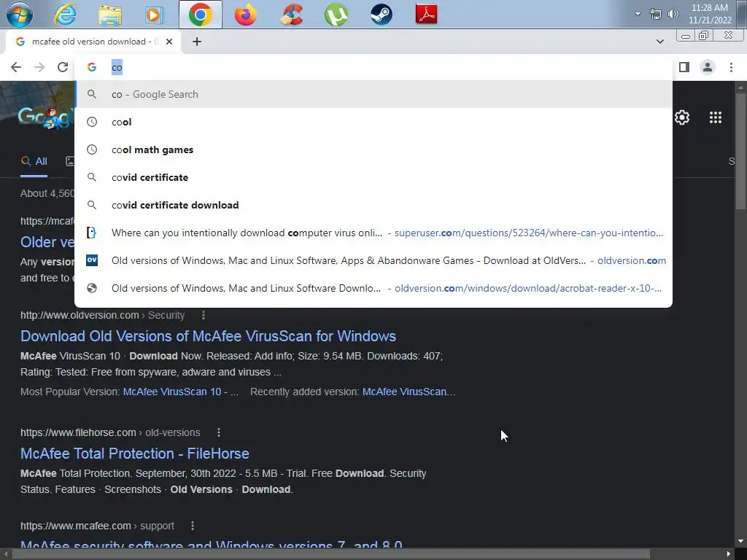
Task: Select 'co - Google Search' suggestion
Action: point(373,94)
